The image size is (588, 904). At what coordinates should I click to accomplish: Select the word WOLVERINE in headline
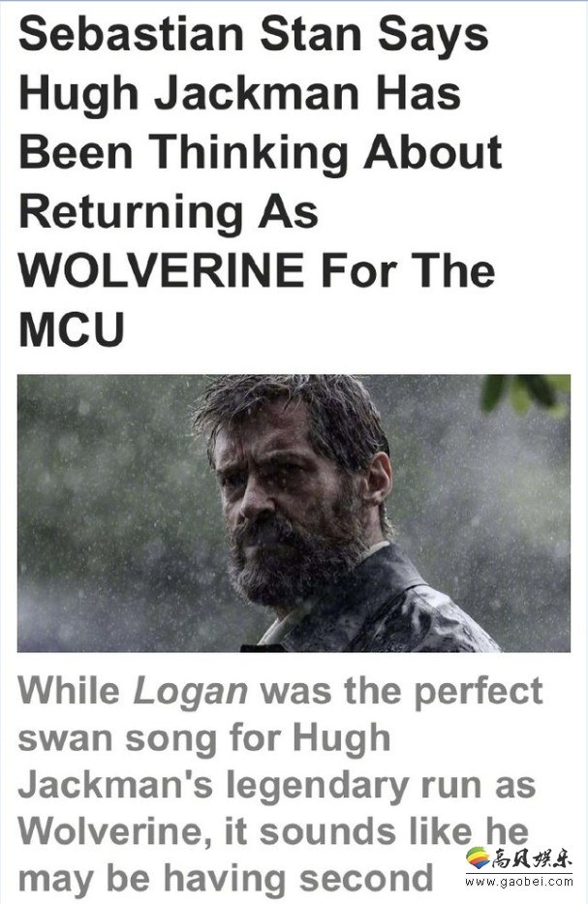click(162, 270)
